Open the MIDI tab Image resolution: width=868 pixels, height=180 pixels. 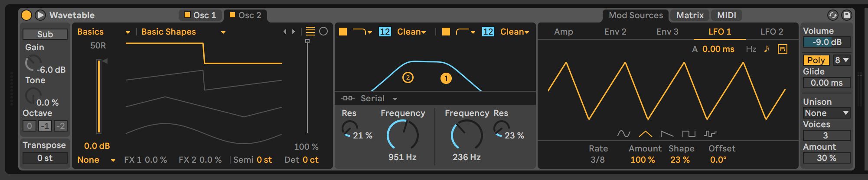pos(727,15)
